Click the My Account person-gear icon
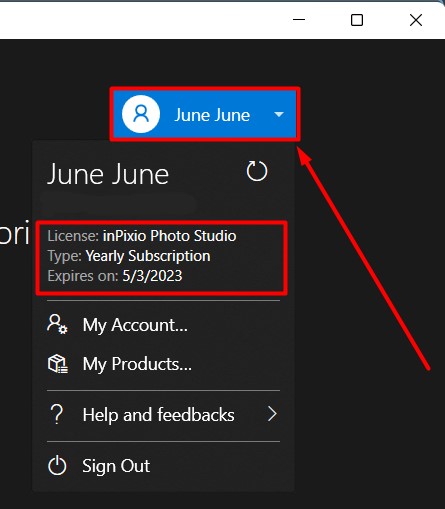Screen dimensions: 445x509 57,324
